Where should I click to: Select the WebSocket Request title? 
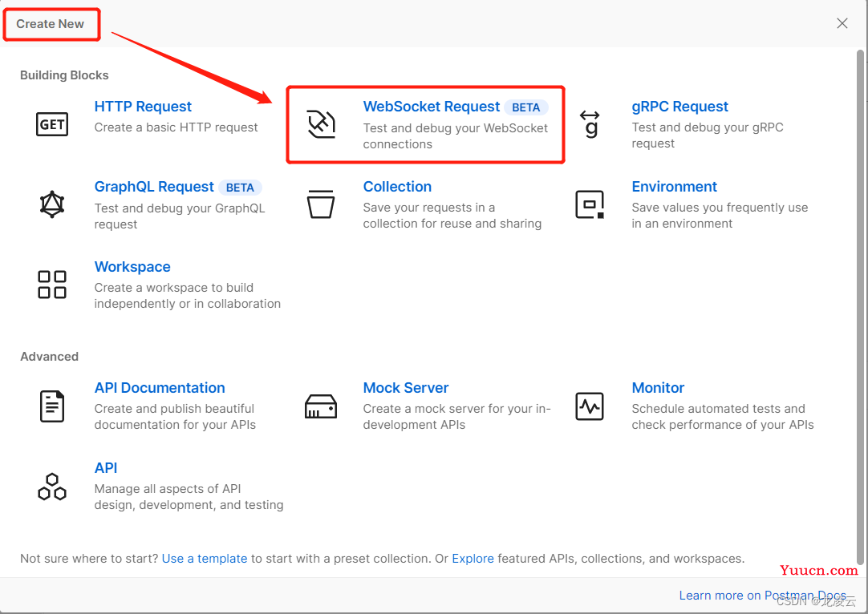[432, 106]
